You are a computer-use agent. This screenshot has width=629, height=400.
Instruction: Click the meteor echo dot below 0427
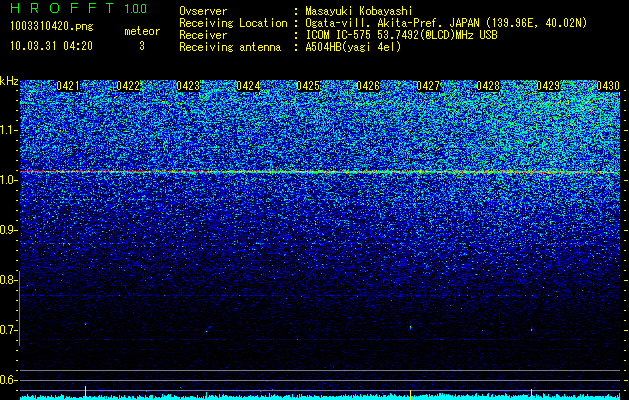click(x=410, y=327)
